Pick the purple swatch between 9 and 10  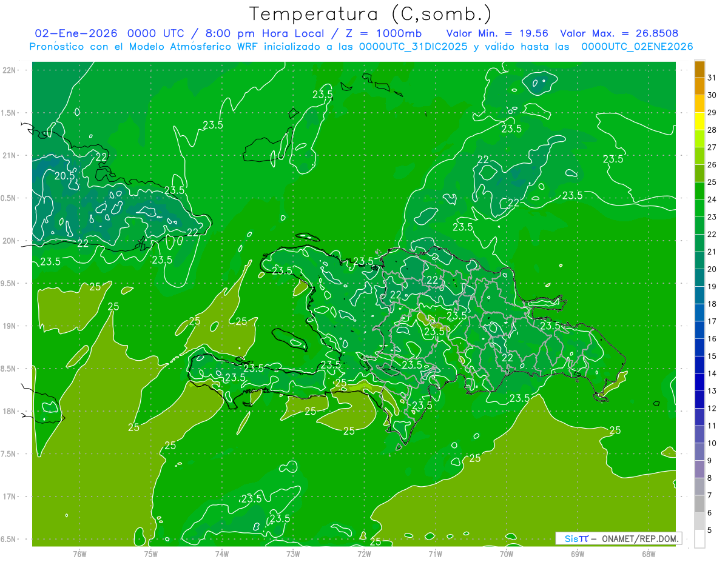tap(699, 451)
